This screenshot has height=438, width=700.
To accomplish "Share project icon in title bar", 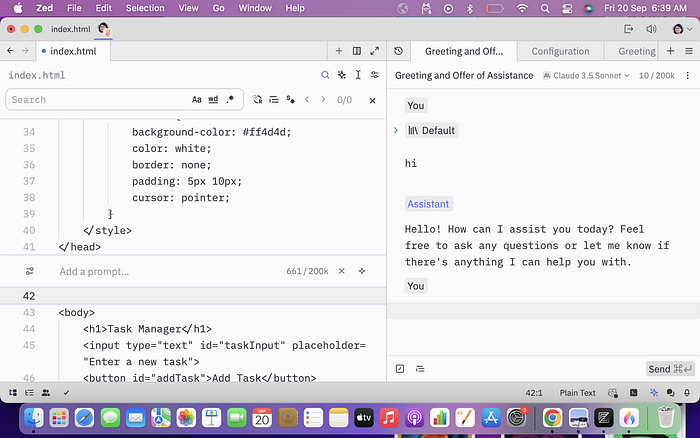I will [629, 29].
